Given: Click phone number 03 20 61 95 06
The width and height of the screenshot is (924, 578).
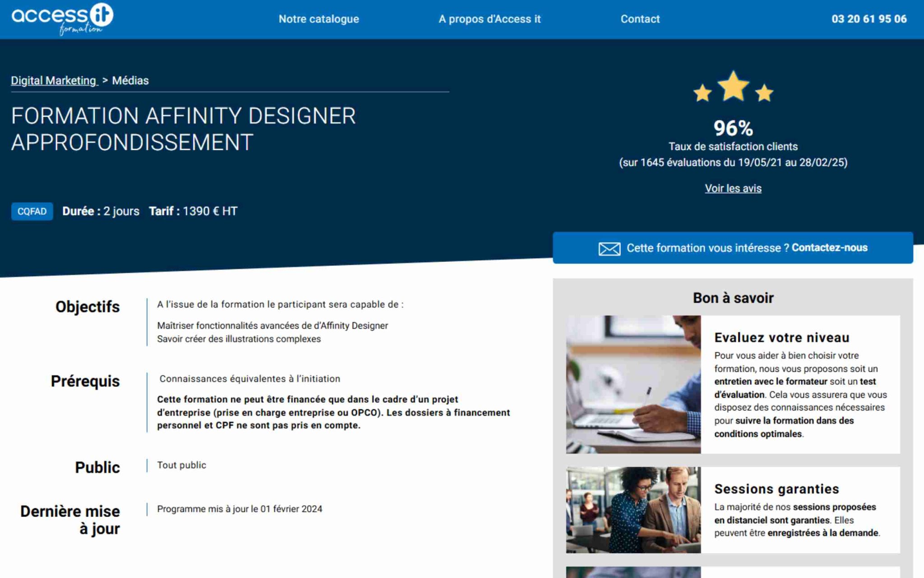Looking at the screenshot, I should click(x=869, y=19).
